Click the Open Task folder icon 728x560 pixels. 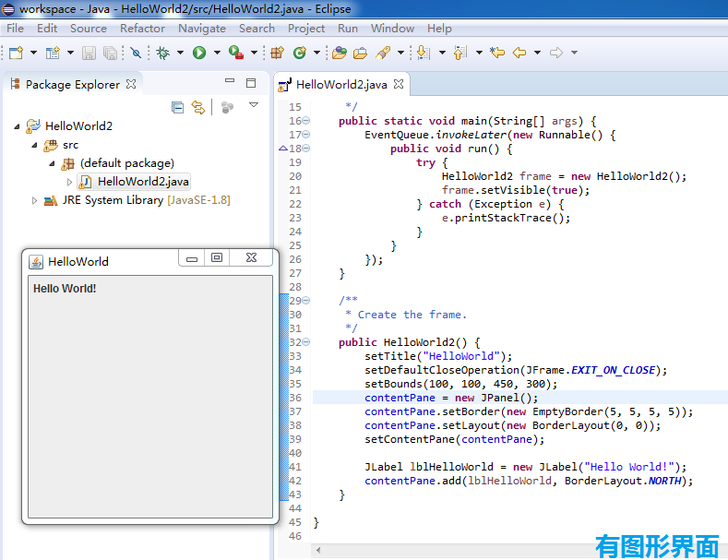(x=360, y=53)
